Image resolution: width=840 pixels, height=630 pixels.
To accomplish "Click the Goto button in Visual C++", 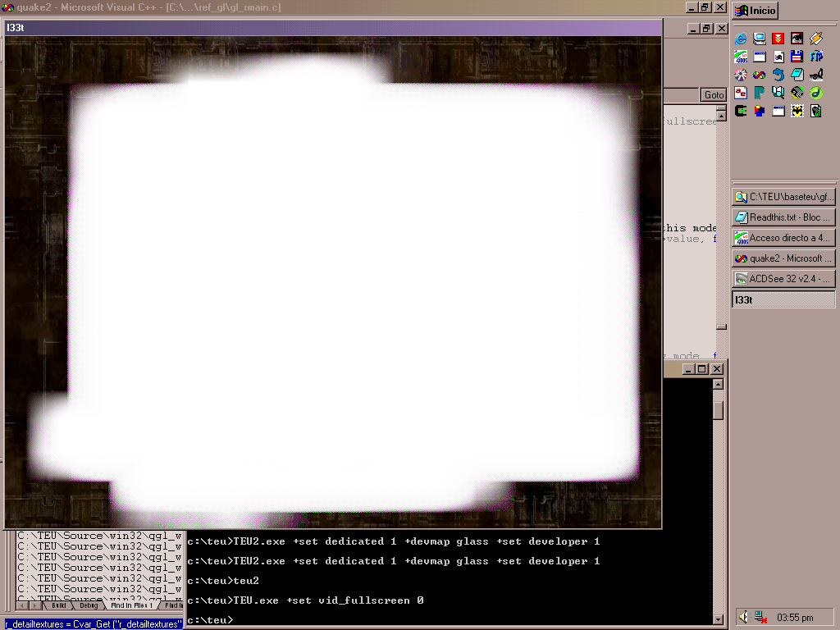I will [714, 95].
